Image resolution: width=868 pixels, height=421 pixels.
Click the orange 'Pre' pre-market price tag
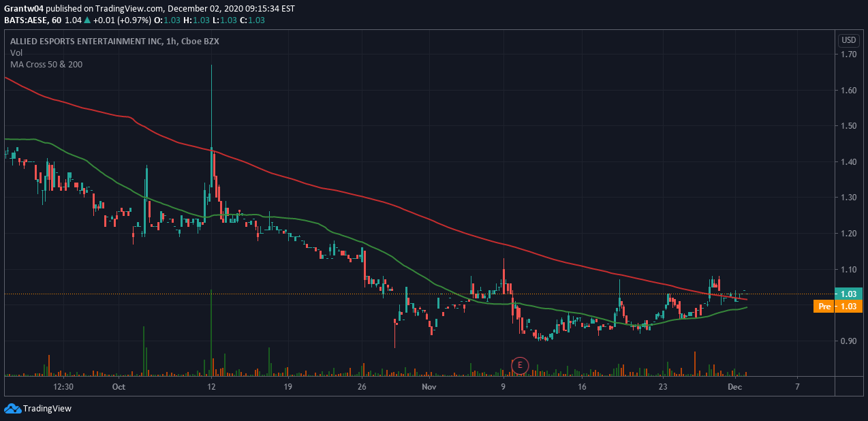[825, 307]
